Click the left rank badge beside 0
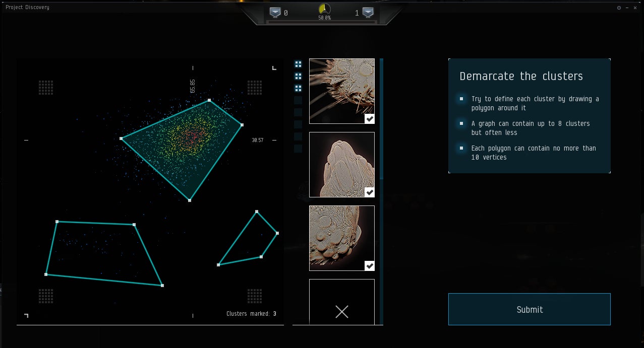The image size is (644, 348). click(275, 13)
